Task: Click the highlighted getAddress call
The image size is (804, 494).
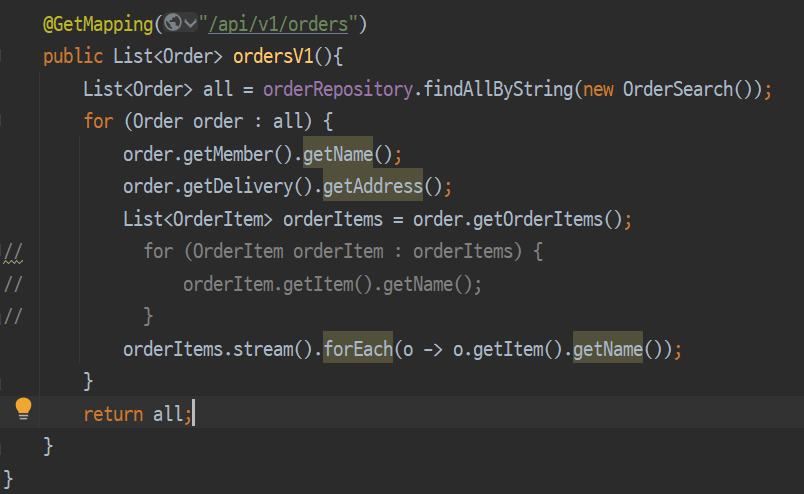Action: (x=373, y=186)
